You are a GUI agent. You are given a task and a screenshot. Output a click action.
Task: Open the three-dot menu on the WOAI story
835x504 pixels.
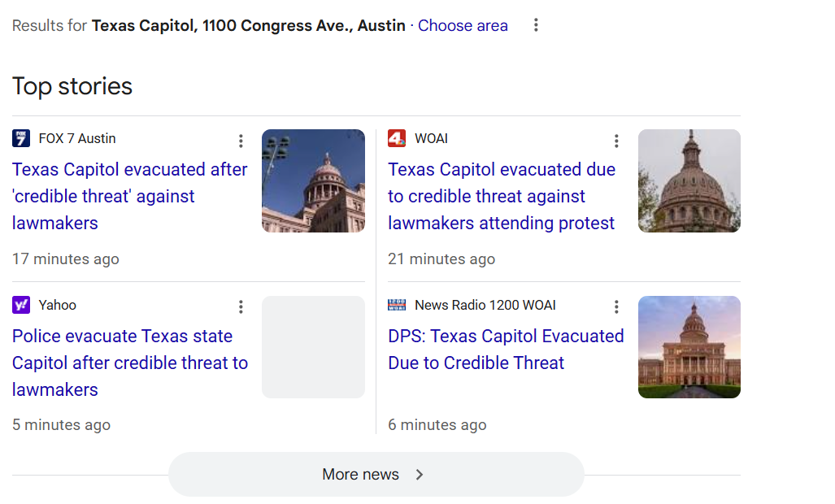616,141
